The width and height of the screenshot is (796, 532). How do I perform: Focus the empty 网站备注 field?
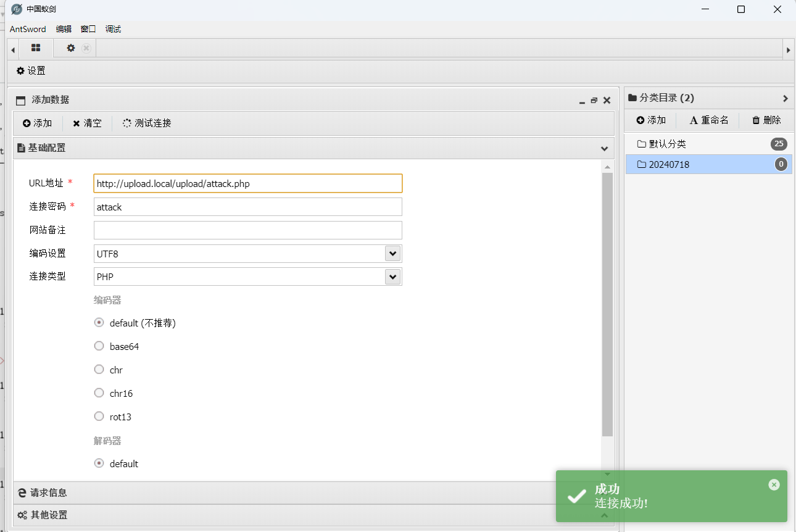248,230
